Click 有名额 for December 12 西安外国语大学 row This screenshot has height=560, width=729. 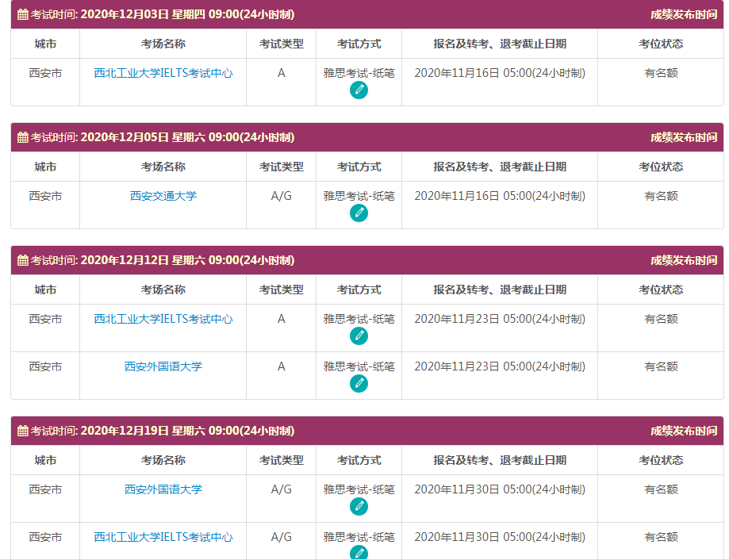(661, 366)
